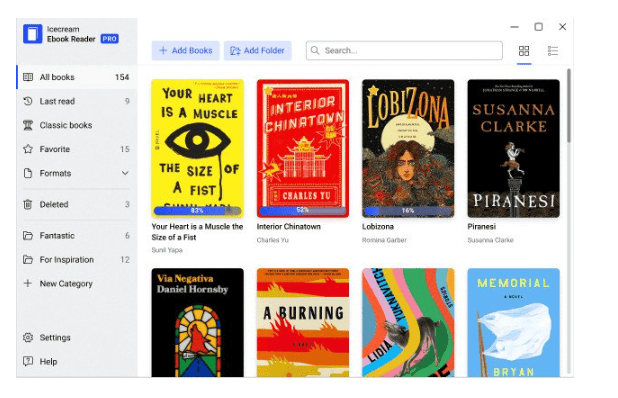Viewport: 618px width, 398px height.
Task: Click the 'Piranesi' title text
Action: [x=481, y=227]
